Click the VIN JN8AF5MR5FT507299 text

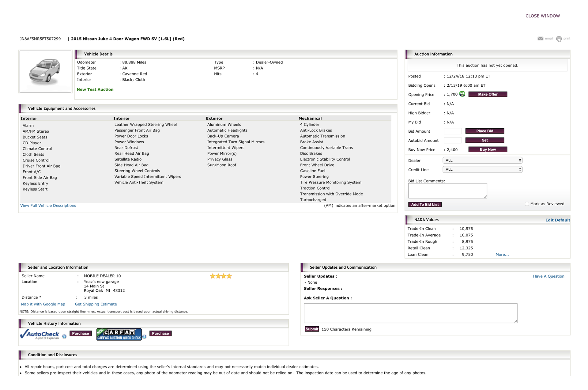[40, 39]
